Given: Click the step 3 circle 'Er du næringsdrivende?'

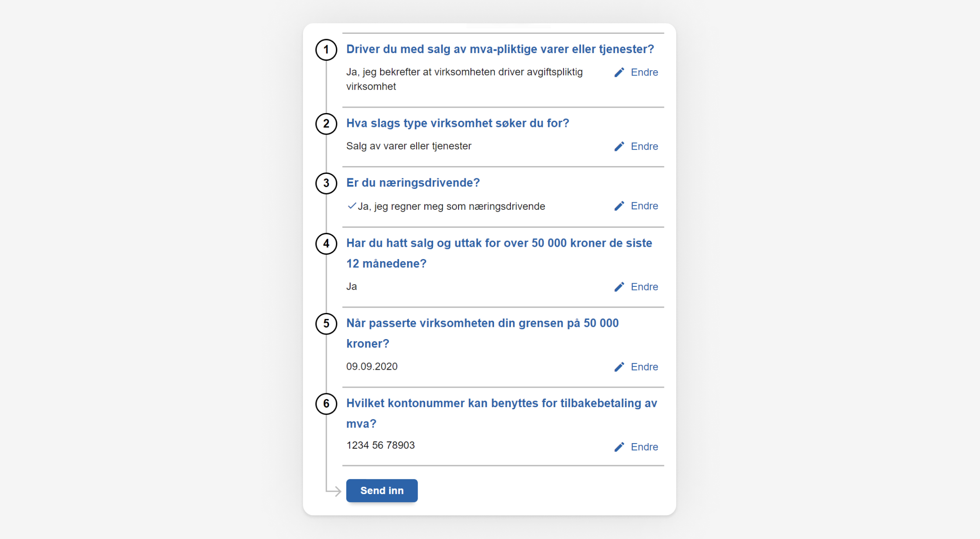Looking at the screenshot, I should click(326, 183).
